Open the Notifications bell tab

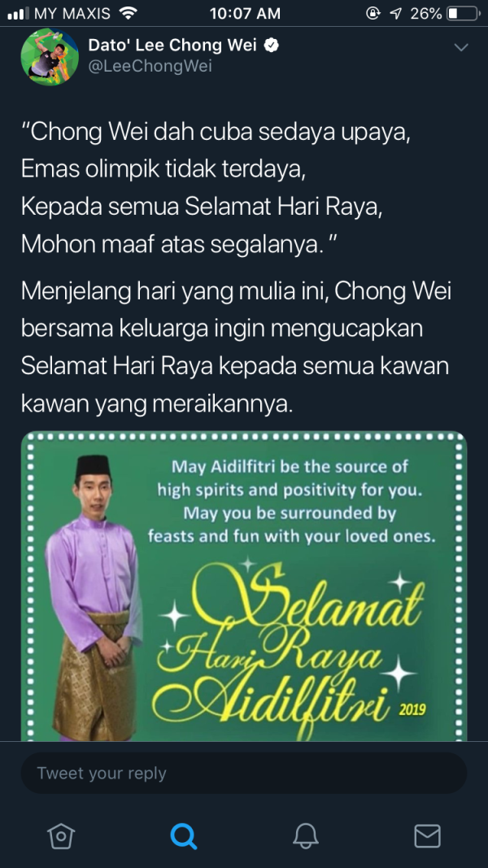point(306,835)
